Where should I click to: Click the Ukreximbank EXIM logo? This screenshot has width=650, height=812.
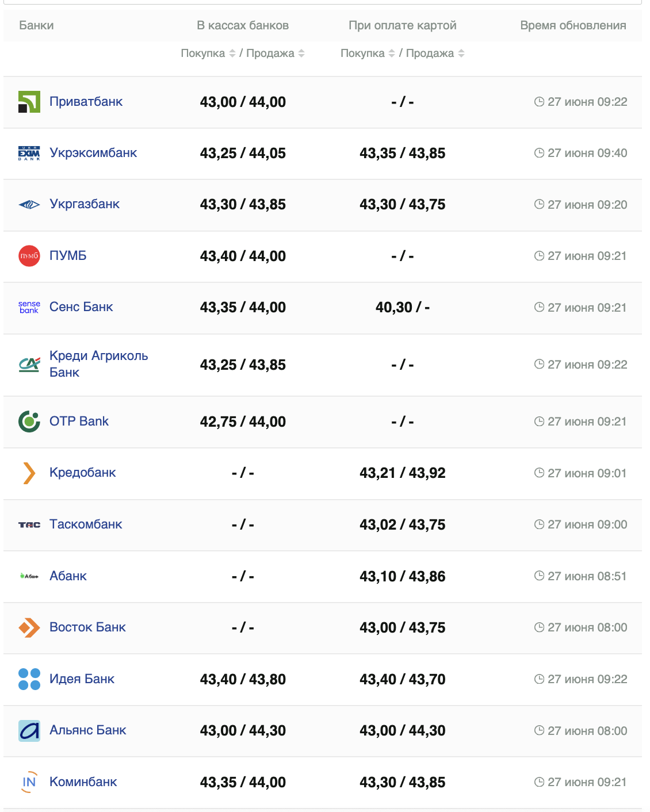[x=29, y=153]
